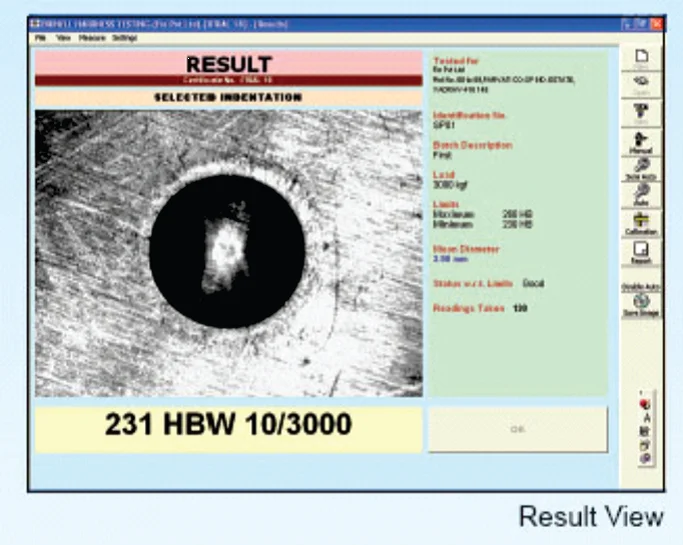Open the File menu

click(41, 38)
